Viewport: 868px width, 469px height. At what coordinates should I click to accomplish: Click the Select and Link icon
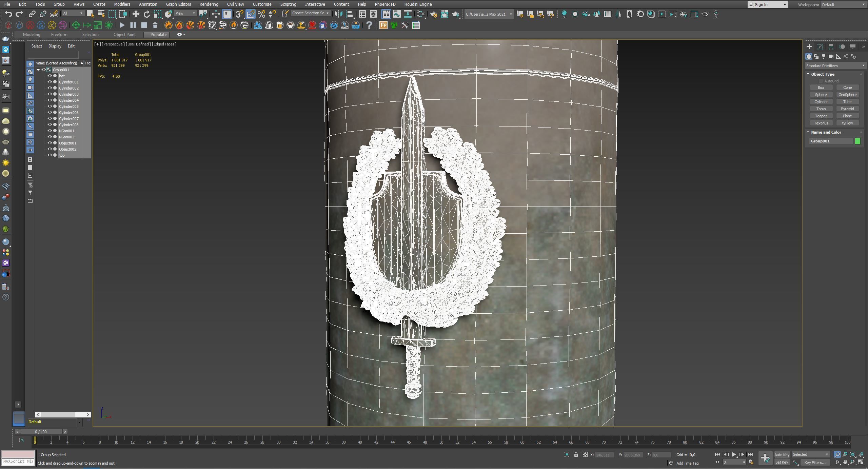point(32,14)
